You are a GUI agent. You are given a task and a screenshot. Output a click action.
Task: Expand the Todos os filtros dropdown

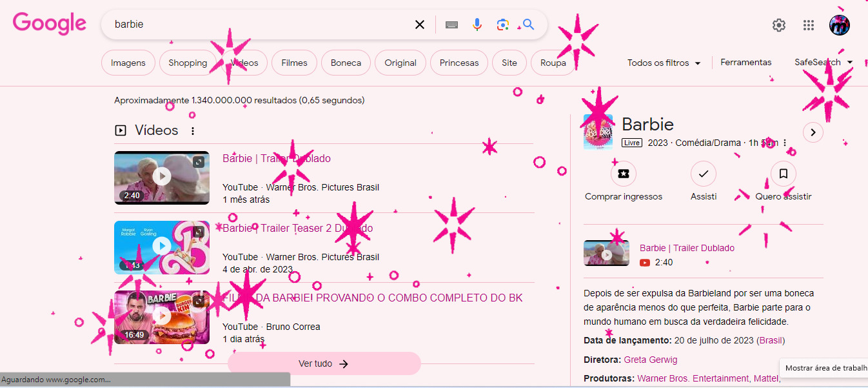664,63
